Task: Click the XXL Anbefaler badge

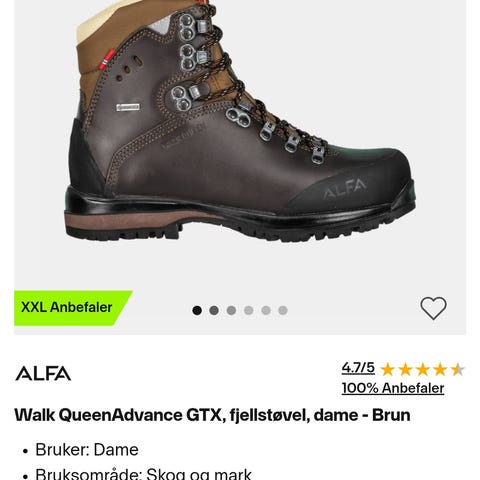Action: click(67, 307)
